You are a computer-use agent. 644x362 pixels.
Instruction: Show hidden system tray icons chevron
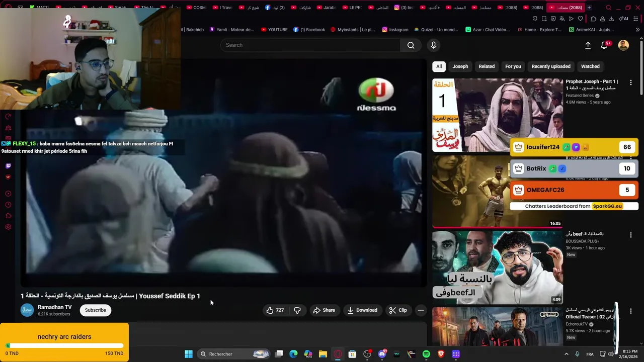(566, 354)
